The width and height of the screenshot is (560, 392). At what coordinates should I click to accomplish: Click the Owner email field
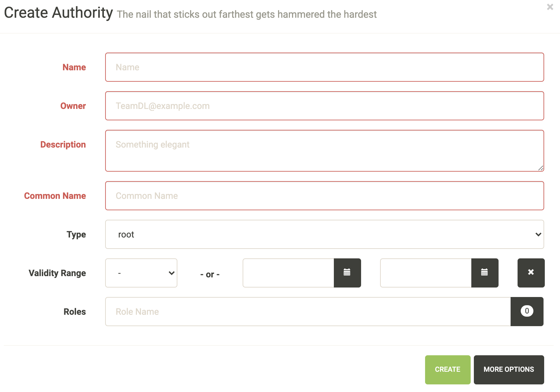[x=324, y=106]
